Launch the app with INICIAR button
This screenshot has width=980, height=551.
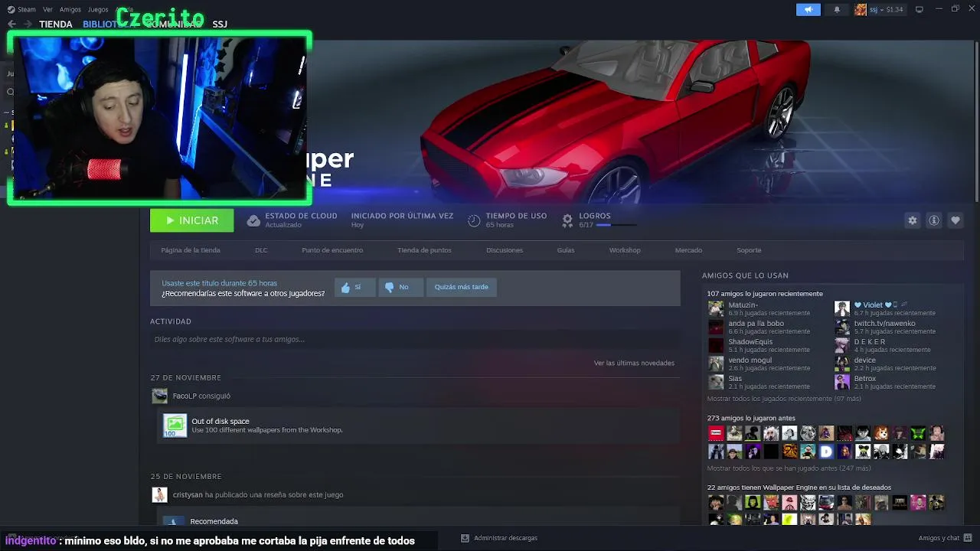click(191, 220)
